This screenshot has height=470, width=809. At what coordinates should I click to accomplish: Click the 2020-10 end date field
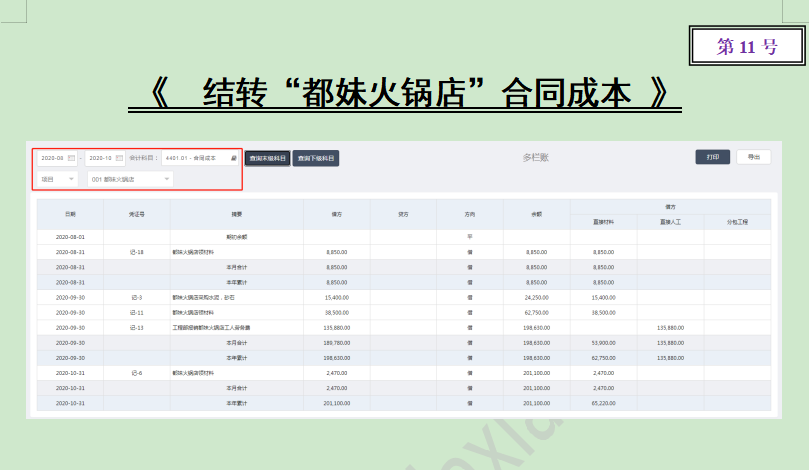pos(105,158)
